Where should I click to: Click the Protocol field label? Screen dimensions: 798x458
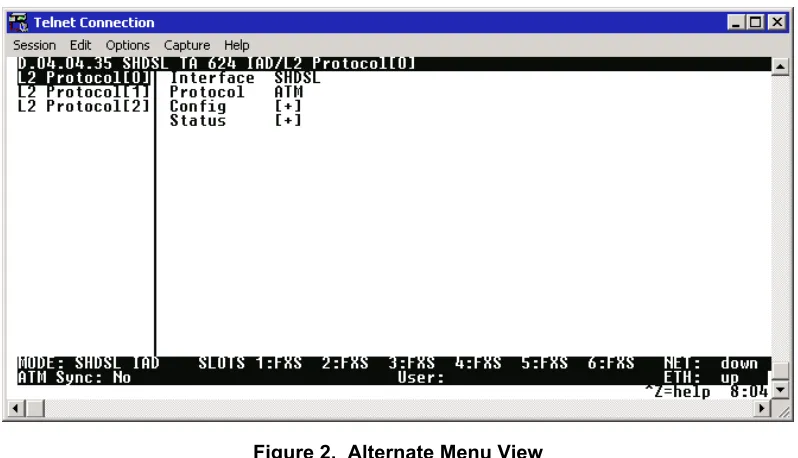point(207,92)
